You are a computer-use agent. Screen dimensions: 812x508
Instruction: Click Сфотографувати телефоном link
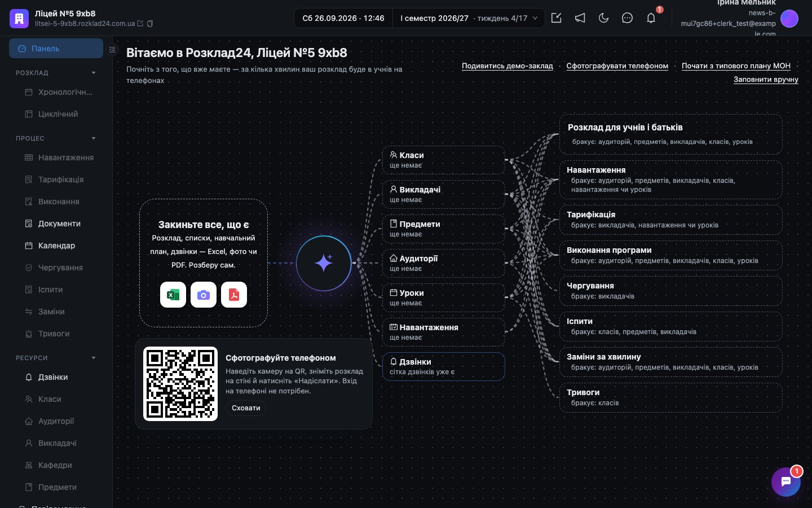click(x=617, y=66)
